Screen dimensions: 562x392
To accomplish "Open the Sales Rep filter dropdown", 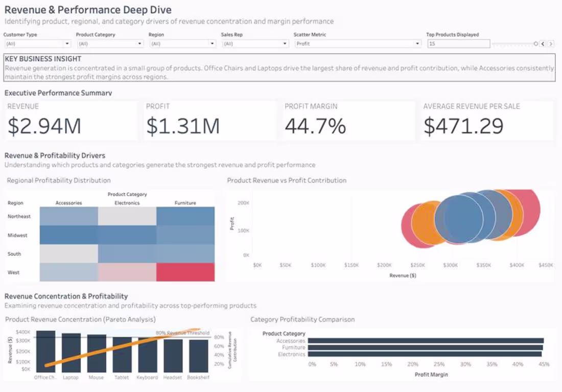I will click(x=255, y=44).
